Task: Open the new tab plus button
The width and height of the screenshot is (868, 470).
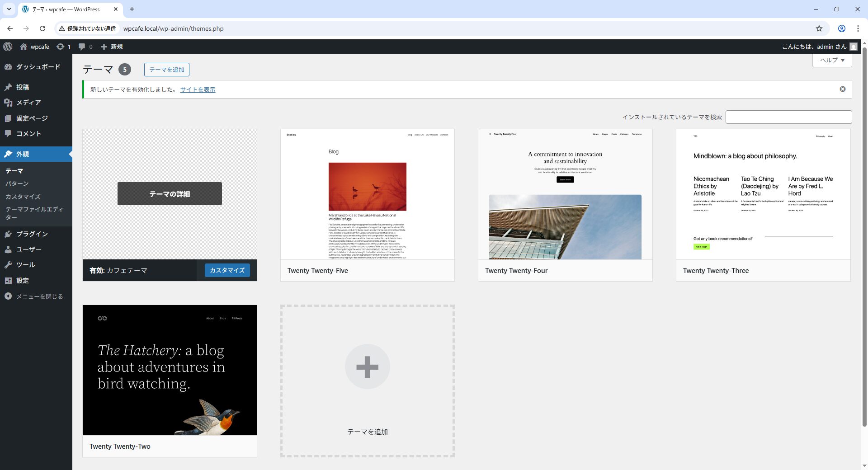Action: pos(132,9)
